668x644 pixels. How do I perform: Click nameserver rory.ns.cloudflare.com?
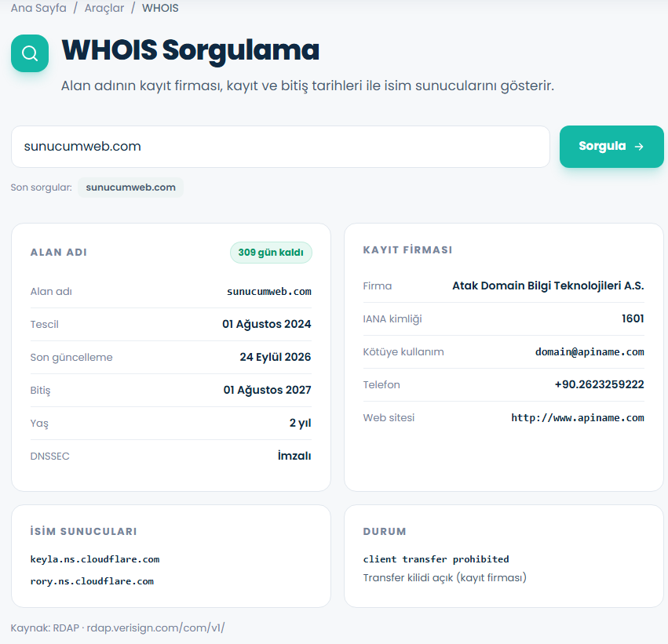(x=92, y=581)
